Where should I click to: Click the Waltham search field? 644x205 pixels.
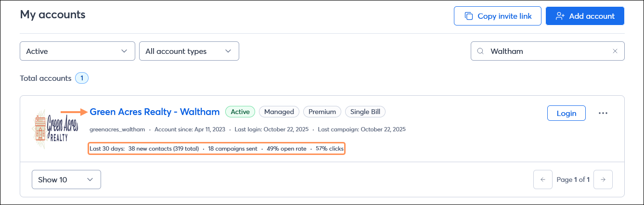(x=547, y=51)
